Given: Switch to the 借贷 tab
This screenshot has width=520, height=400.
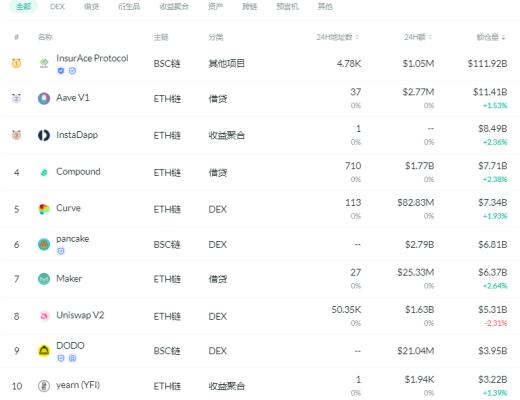Looking at the screenshot, I should pyautogui.click(x=91, y=6).
